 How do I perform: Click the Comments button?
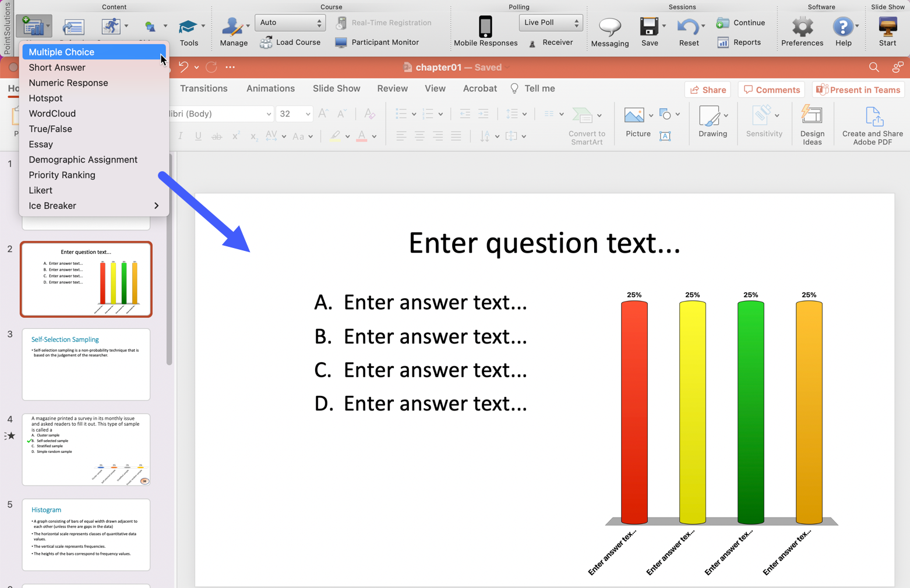click(x=771, y=90)
